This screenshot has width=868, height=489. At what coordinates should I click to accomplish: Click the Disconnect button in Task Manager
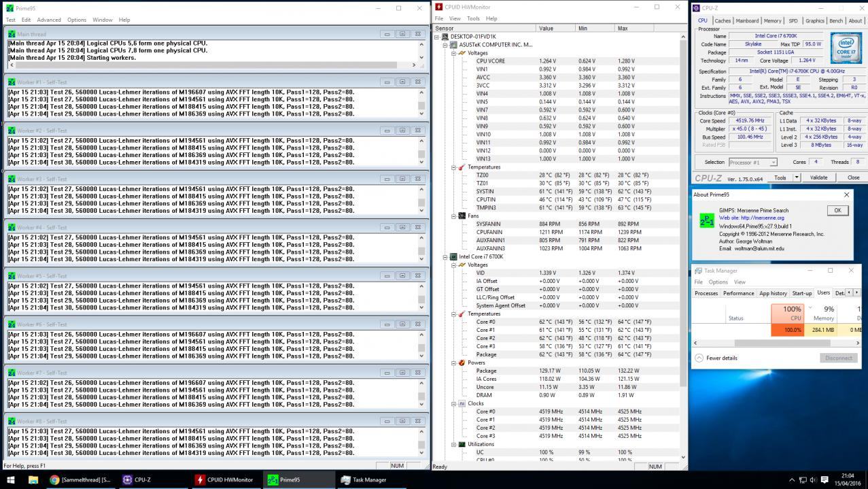[x=838, y=358]
